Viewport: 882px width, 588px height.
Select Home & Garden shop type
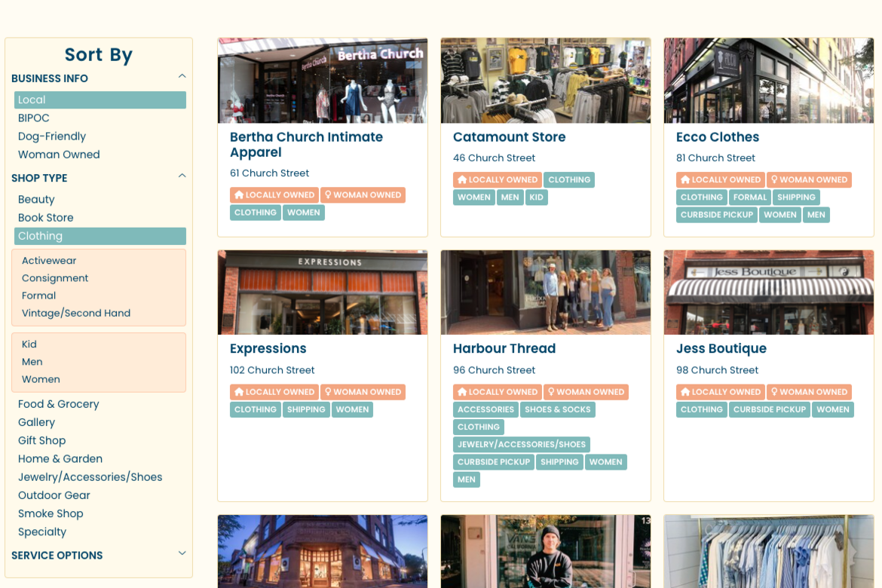(60, 458)
